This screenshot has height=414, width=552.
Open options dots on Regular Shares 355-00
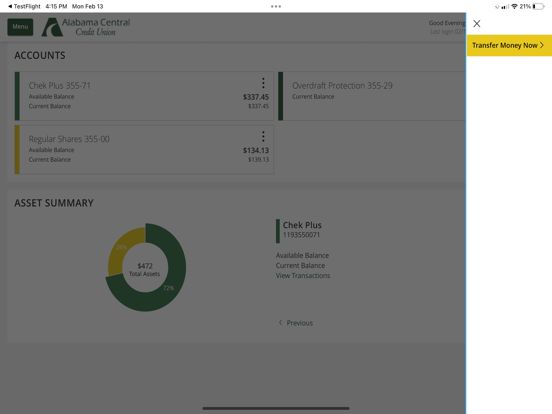[x=263, y=137]
